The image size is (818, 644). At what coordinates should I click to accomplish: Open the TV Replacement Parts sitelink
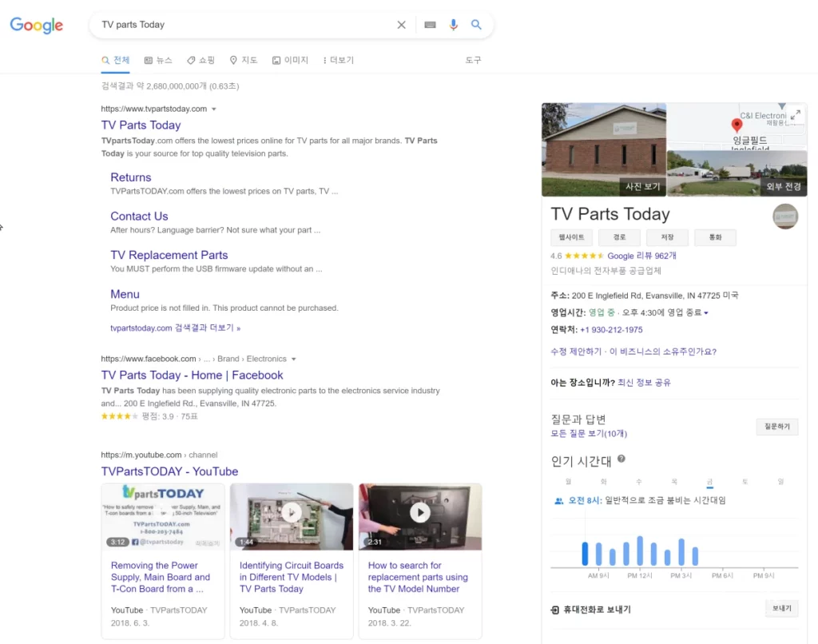tap(169, 255)
